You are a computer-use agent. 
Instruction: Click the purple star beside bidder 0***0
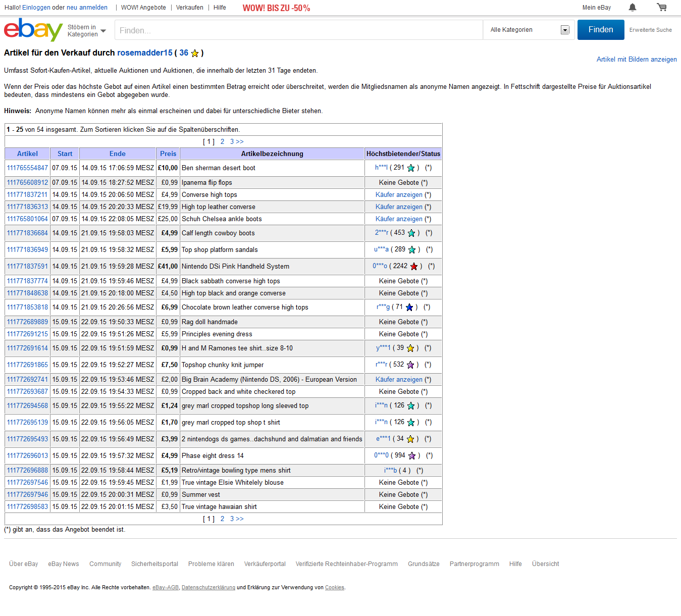click(x=412, y=455)
